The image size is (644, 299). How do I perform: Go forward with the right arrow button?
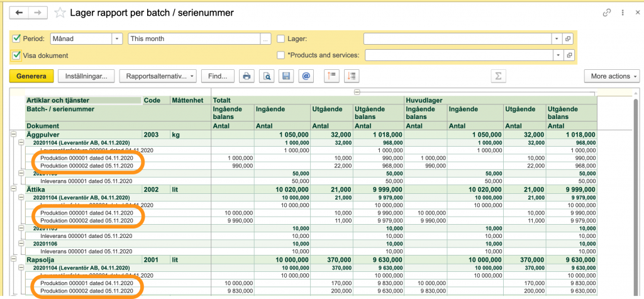[37, 13]
